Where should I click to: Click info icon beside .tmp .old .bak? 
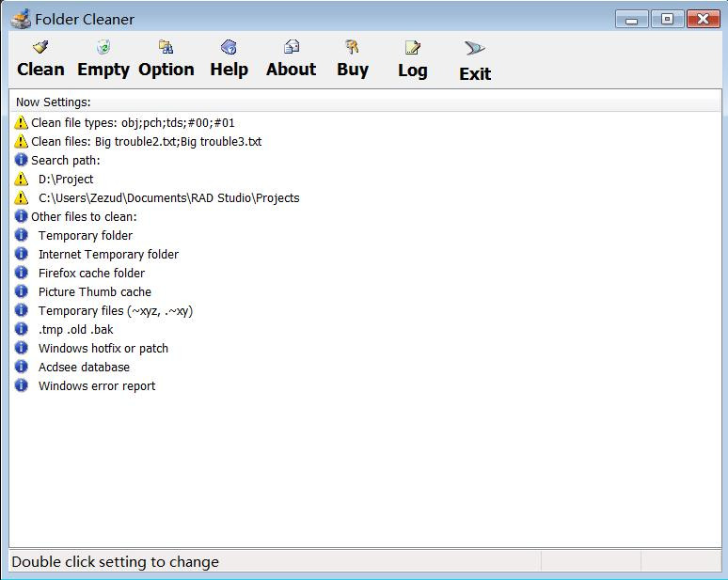21,329
